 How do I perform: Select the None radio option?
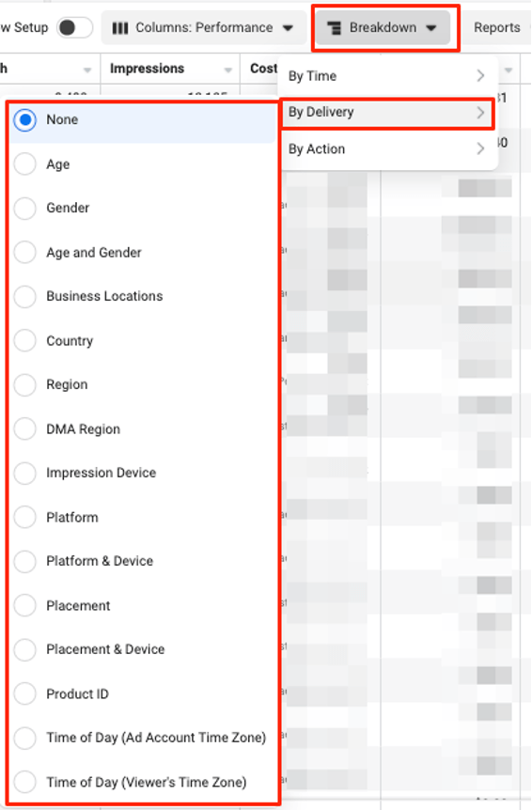[x=24, y=120]
